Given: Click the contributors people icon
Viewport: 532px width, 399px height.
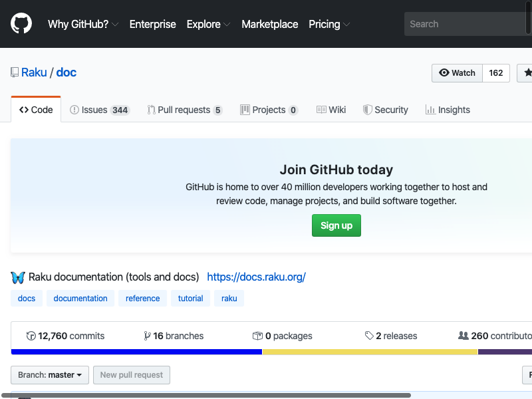Looking at the screenshot, I should point(464,336).
